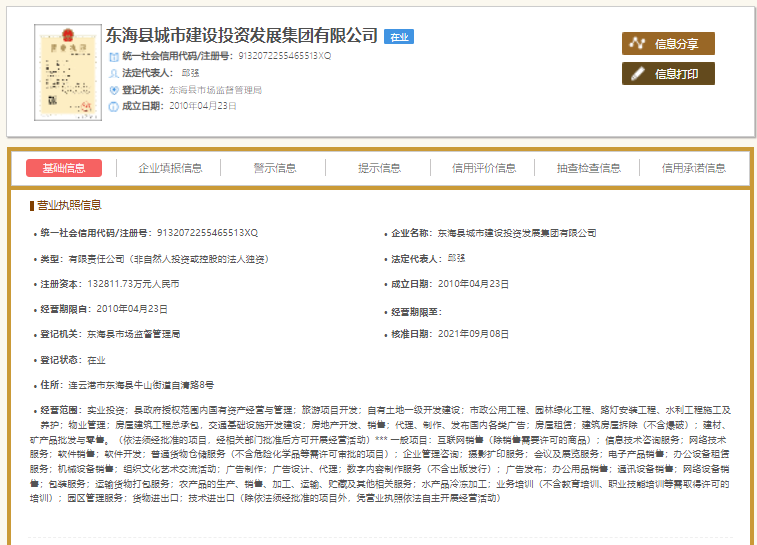Click the 信息打印 print button
Image resolution: width=757 pixels, height=545 pixels.
[x=668, y=74]
